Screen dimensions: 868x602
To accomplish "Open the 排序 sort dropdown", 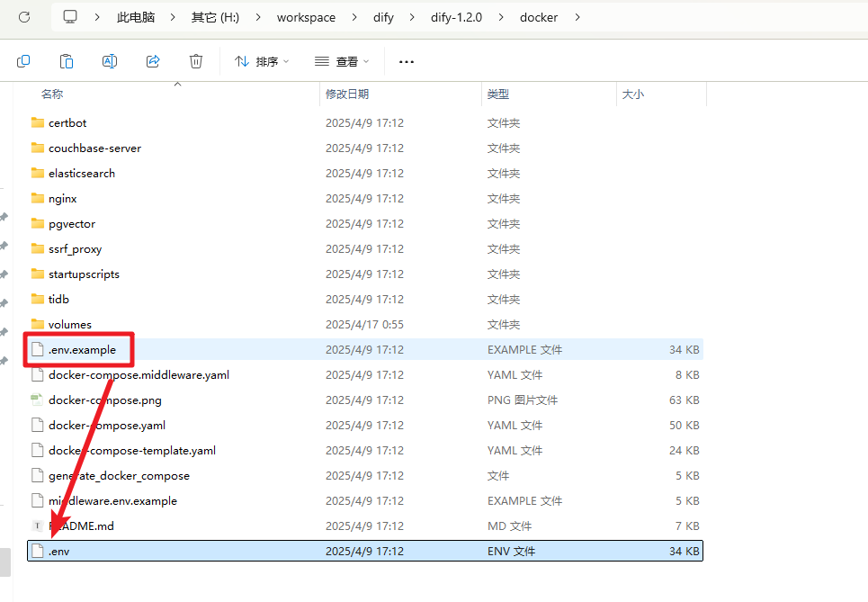I will 262,61.
